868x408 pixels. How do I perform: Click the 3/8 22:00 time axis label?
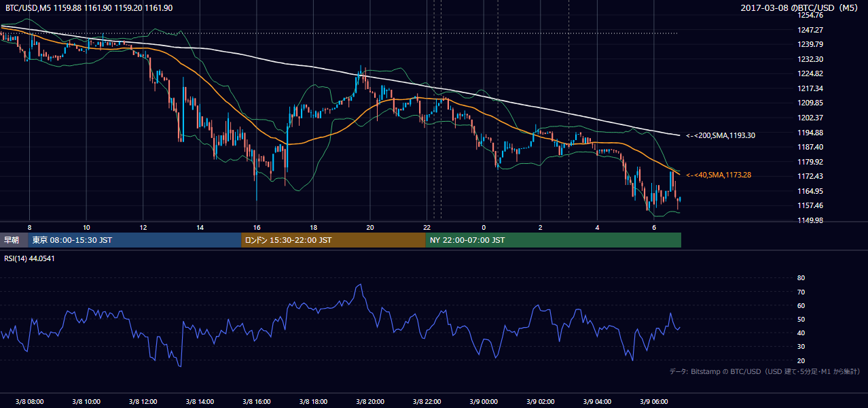(427, 401)
